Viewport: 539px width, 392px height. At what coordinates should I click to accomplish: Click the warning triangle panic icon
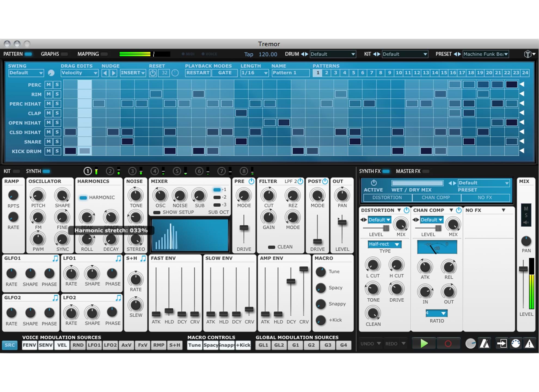click(x=529, y=344)
